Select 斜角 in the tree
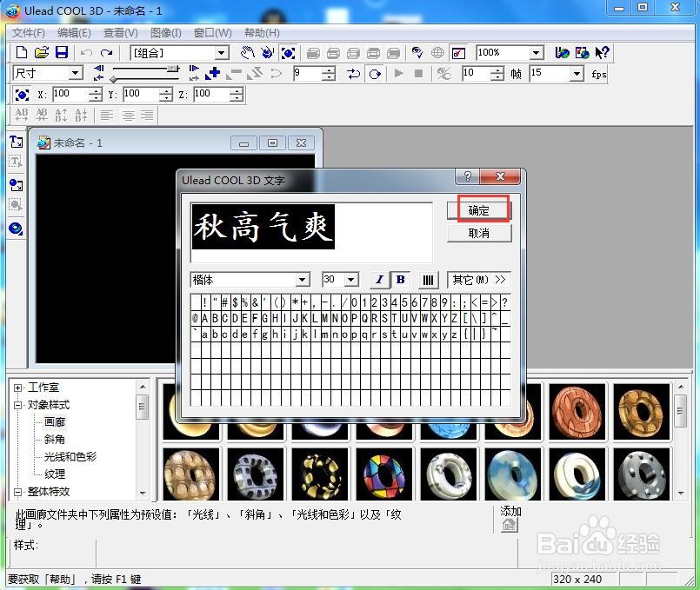 (55, 440)
